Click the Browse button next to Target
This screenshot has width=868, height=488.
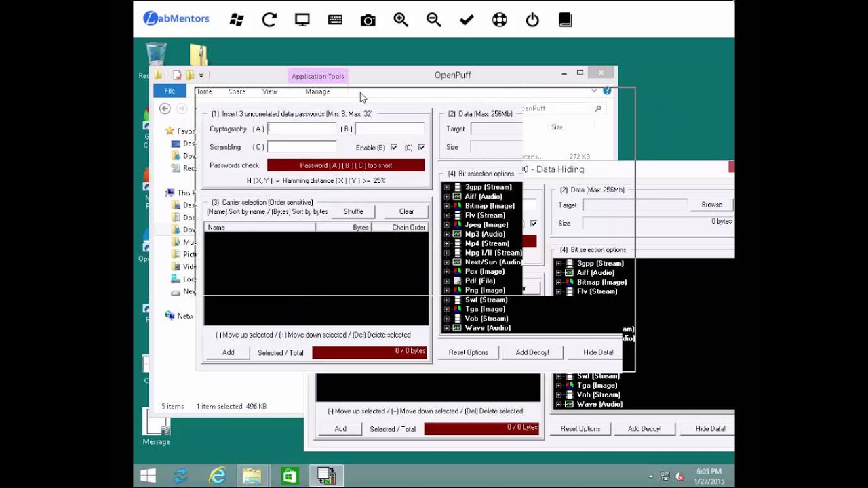(711, 205)
